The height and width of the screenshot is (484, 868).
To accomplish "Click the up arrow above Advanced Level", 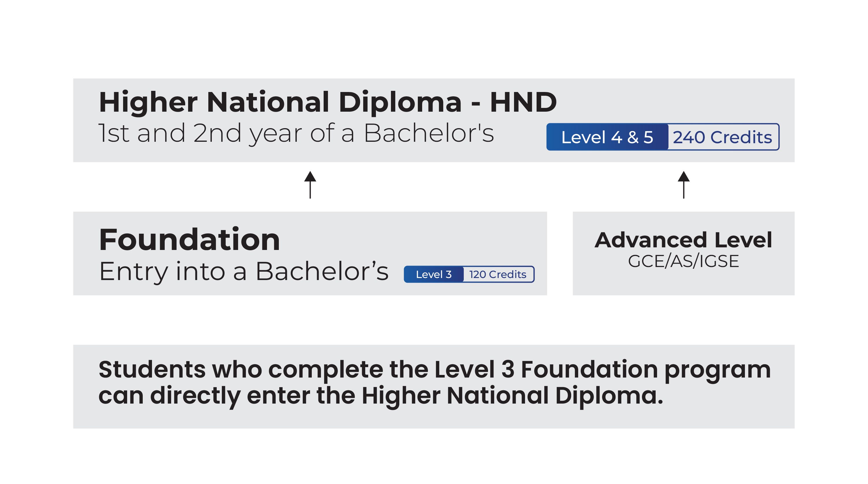I will (683, 185).
